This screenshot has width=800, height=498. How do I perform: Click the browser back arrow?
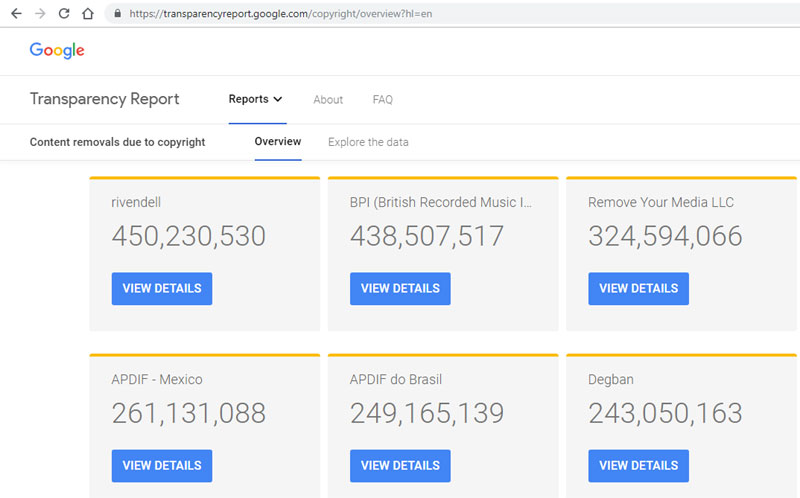coord(16,14)
